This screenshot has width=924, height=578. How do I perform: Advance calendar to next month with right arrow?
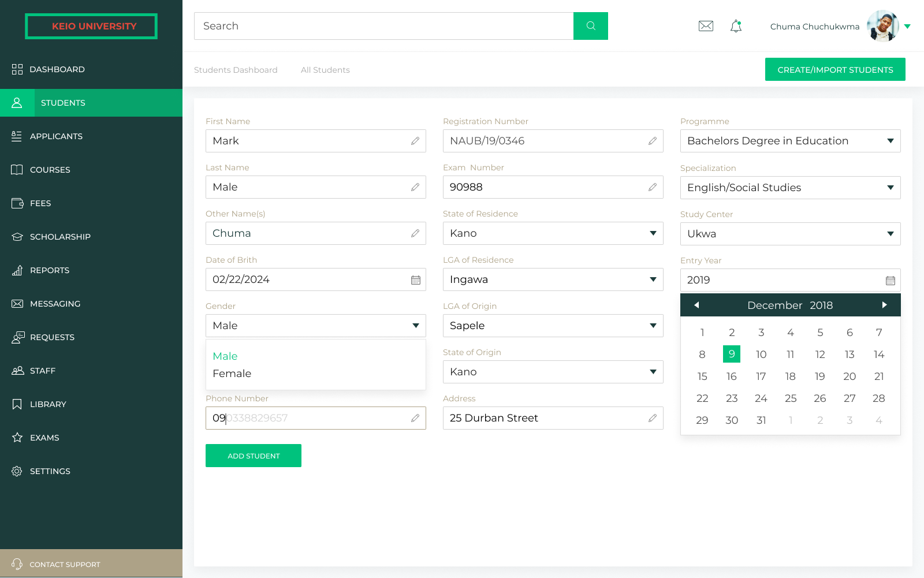[885, 305]
